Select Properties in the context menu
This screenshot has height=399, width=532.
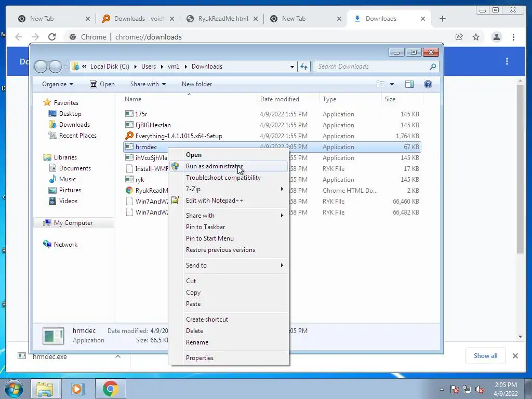point(229,358)
